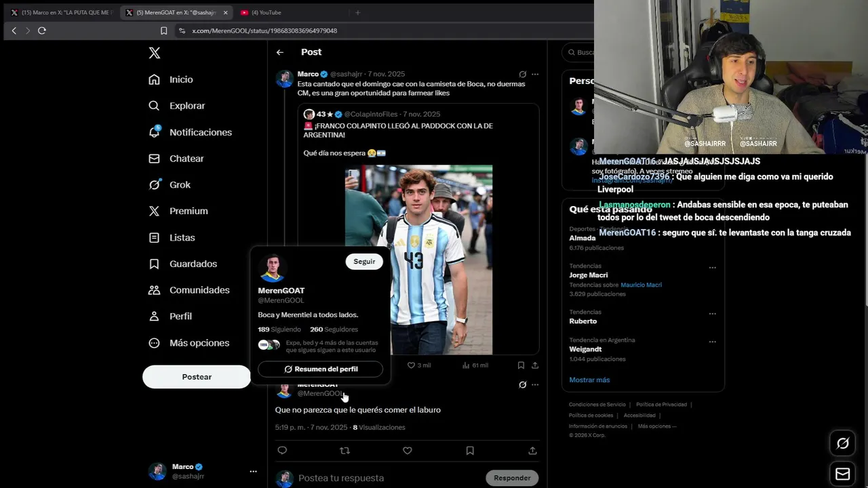This screenshot has width=868, height=488.
Task: Open Roberto trend options
Action: (713, 313)
